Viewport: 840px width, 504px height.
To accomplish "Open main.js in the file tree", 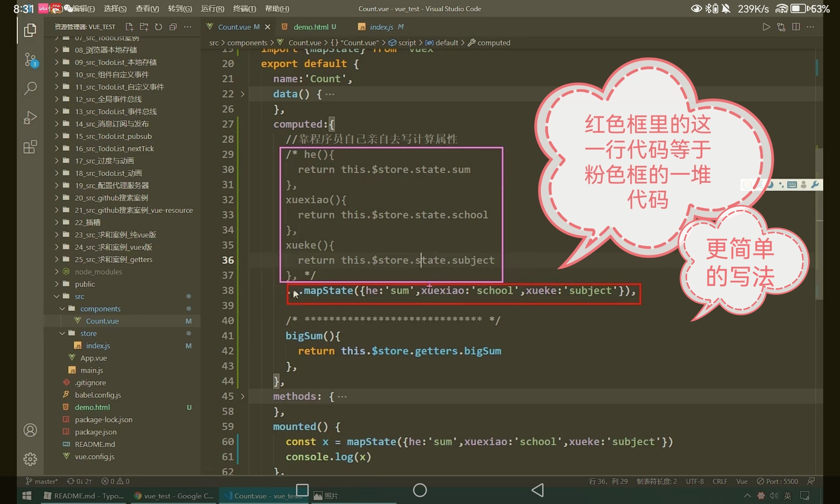I will click(92, 370).
